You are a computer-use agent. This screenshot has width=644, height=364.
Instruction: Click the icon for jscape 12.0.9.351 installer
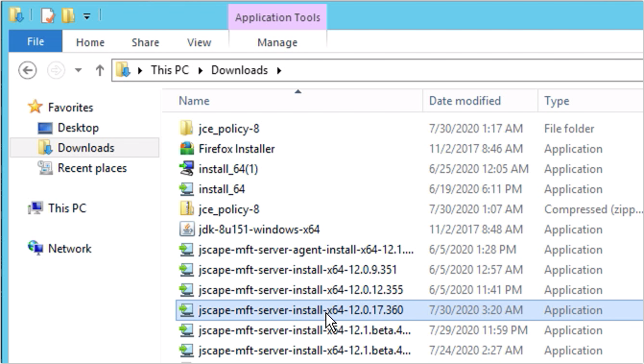point(186,270)
